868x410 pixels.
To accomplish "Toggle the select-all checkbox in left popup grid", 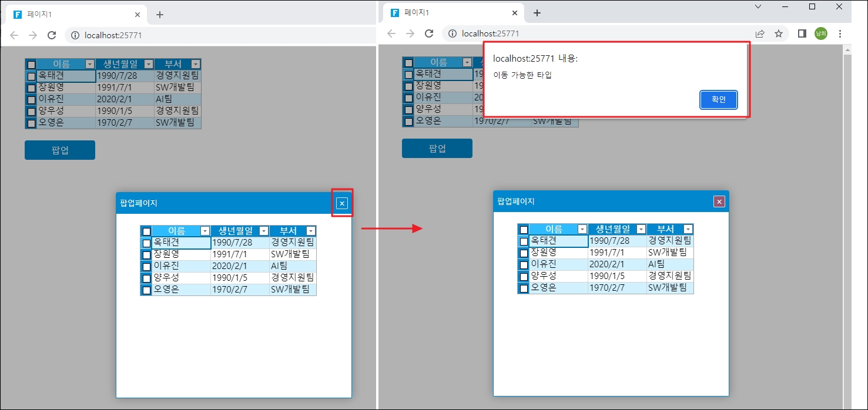I will point(147,231).
